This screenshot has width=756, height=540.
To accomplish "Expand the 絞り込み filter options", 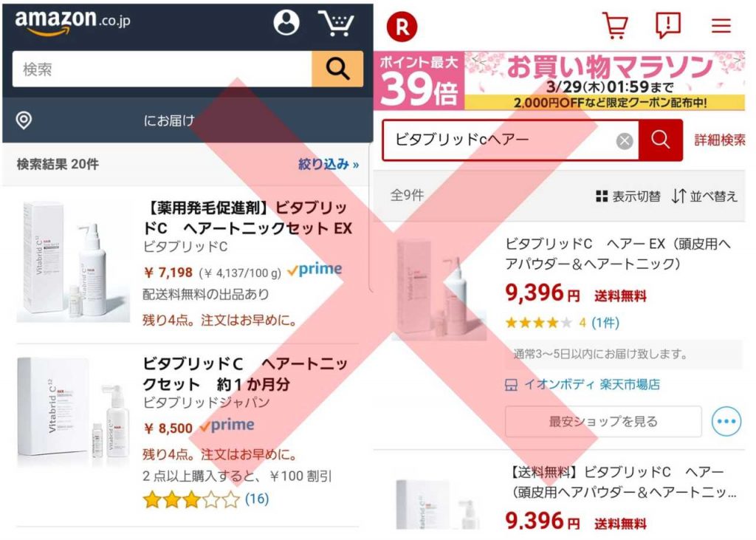I will [329, 164].
